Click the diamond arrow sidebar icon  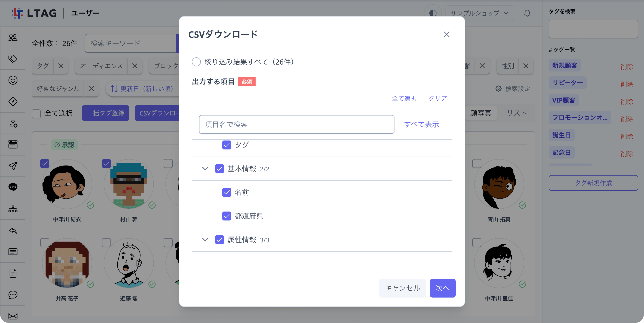click(x=13, y=102)
